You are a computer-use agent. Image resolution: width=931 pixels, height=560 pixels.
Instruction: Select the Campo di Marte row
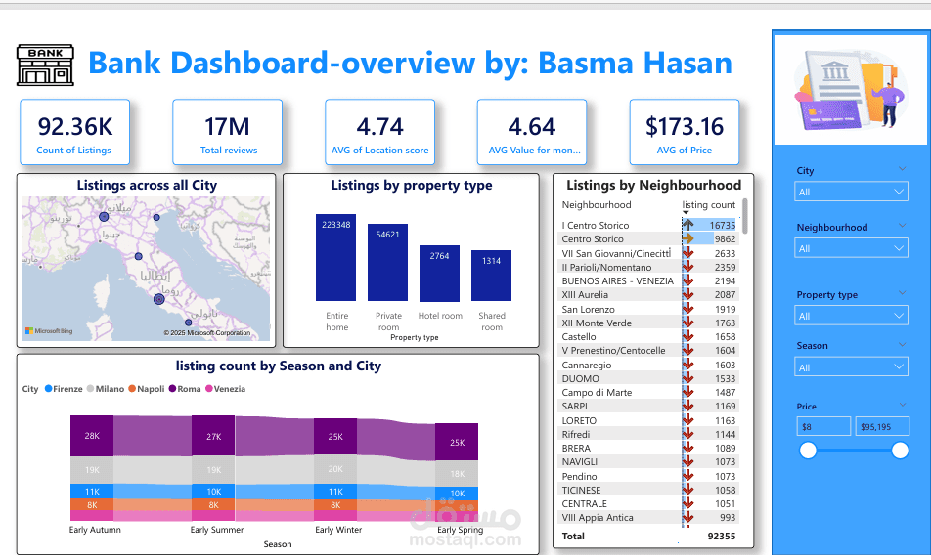[649, 392]
